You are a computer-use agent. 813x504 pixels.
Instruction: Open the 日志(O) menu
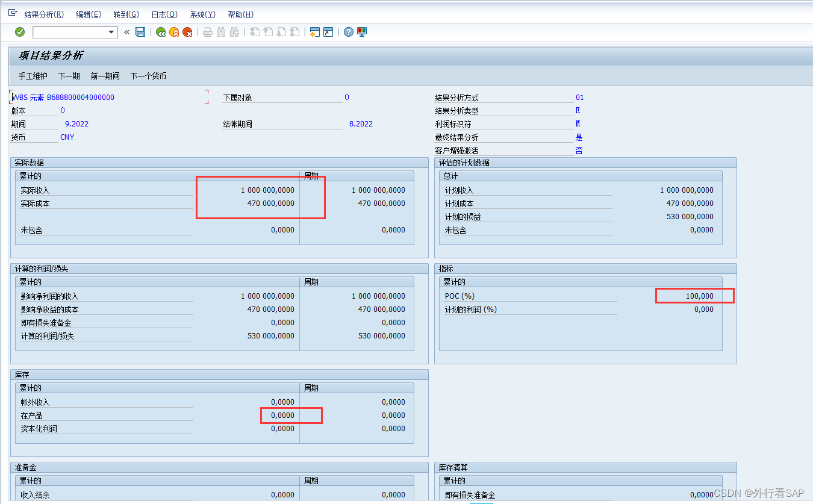tap(164, 14)
